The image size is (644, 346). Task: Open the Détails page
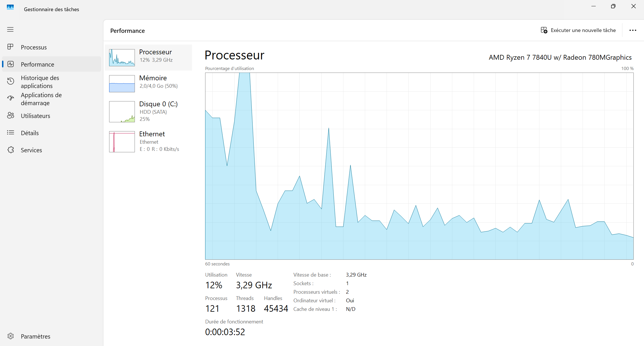[x=51, y=133]
